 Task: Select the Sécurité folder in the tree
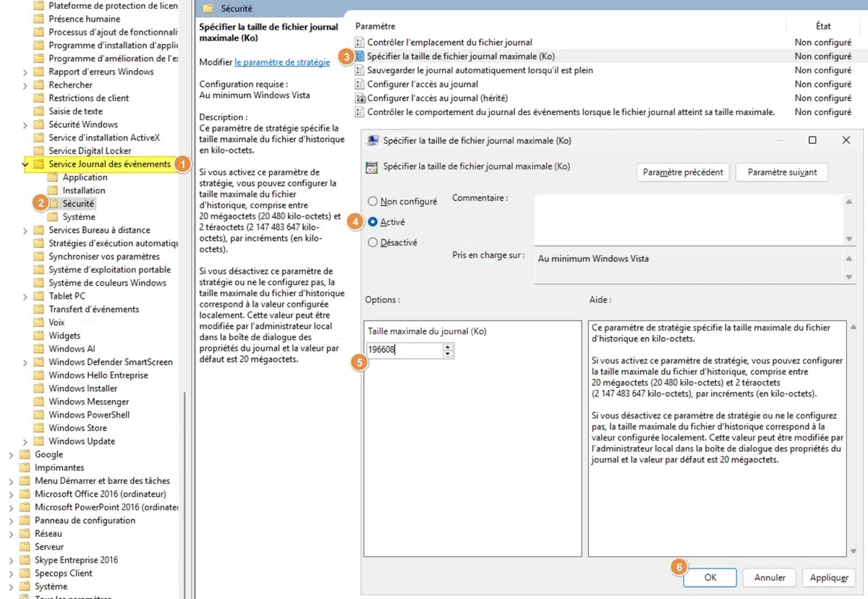(x=78, y=203)
